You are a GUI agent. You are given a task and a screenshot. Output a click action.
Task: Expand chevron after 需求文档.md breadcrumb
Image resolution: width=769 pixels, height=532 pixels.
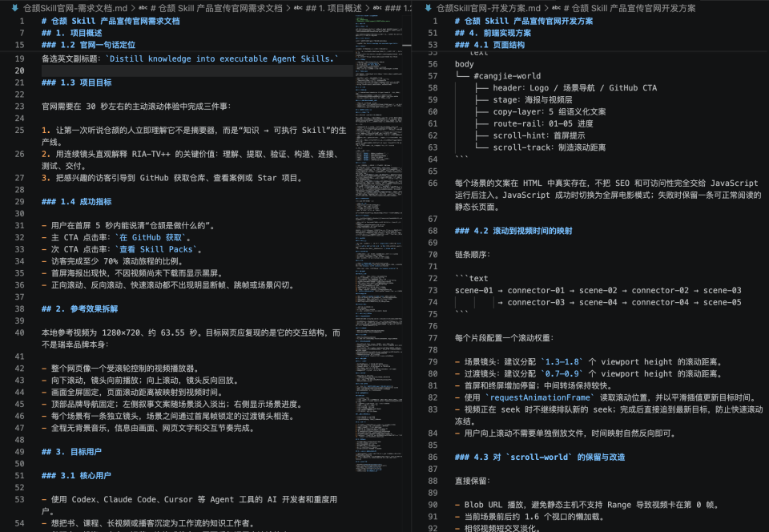133,8
